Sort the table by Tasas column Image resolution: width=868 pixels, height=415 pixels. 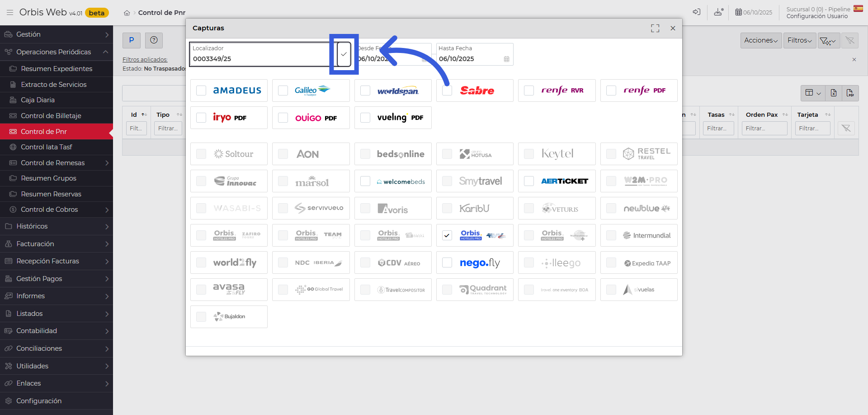pos(731,115)
